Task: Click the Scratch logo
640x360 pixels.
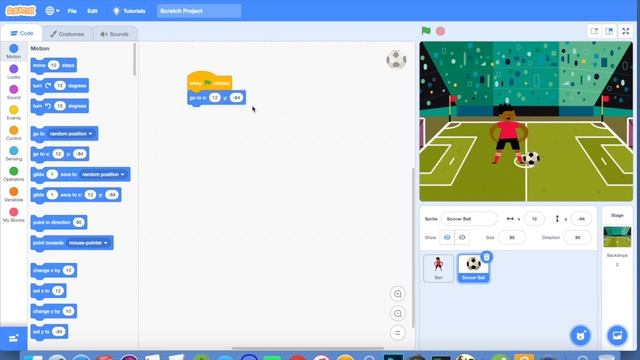Action: coord(20,11)
